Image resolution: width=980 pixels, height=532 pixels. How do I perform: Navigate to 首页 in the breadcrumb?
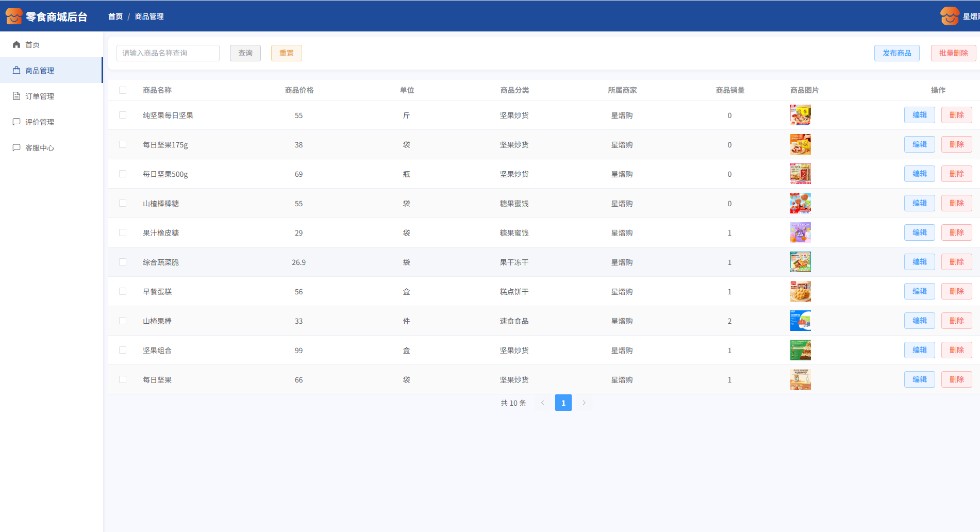tap(115, 16)
